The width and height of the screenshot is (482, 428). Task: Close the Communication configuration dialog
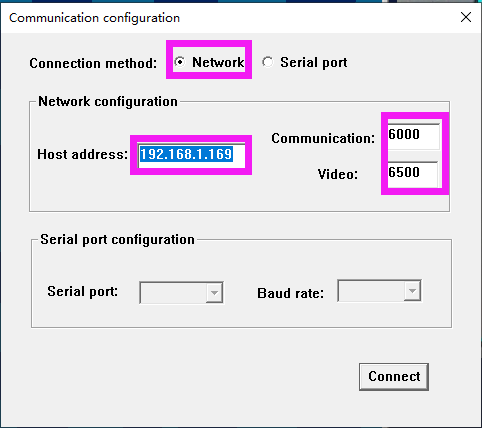[466, 17]
